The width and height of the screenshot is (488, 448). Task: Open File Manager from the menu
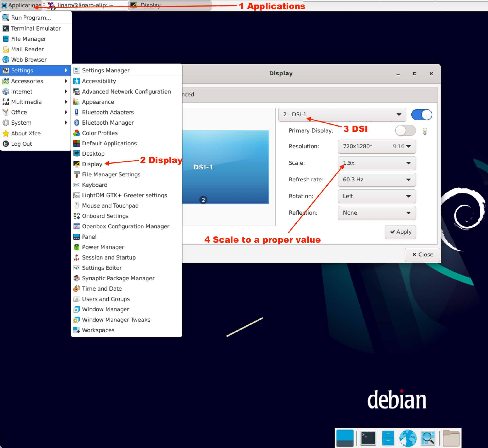[x=36, y=39]
